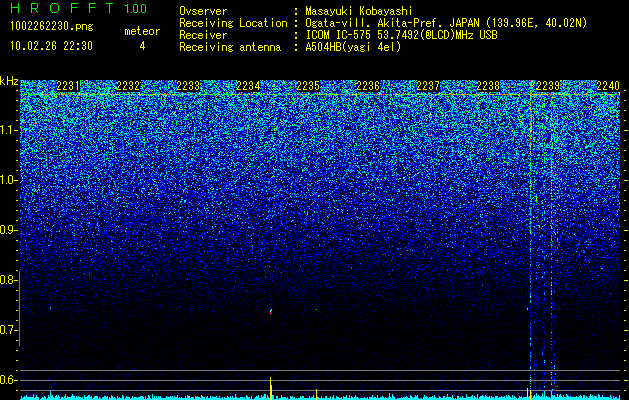Click the Receiving Location value Ogata-vill. Akita-Pref.
Image resolution: width=629 pixels, height=400 pixels.
(446, 23)
